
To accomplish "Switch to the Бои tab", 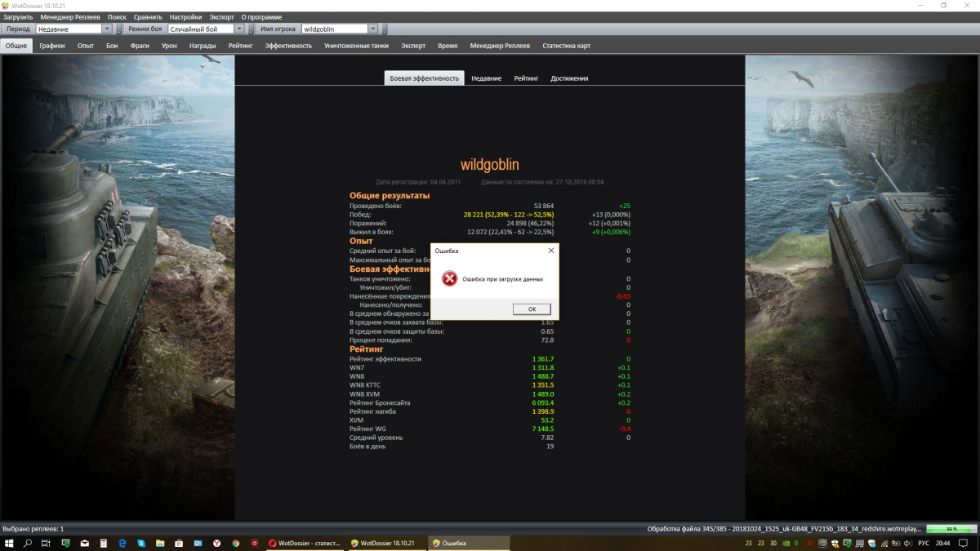I will point(112,46).
